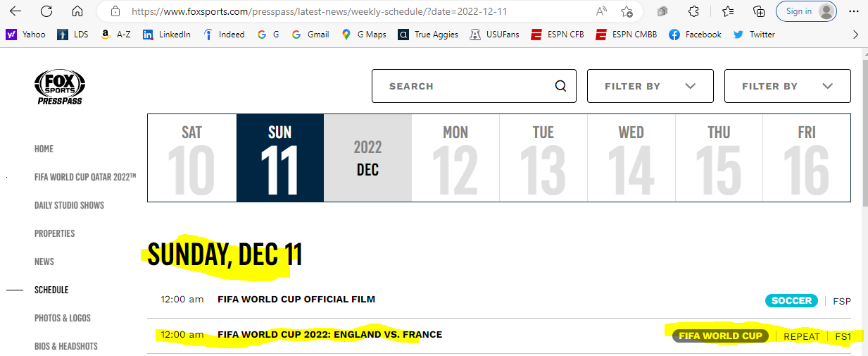Viewport: 868px width, 356px height.
Task: Click the page vertical scrollbar
Action: [x=865, y=133]
